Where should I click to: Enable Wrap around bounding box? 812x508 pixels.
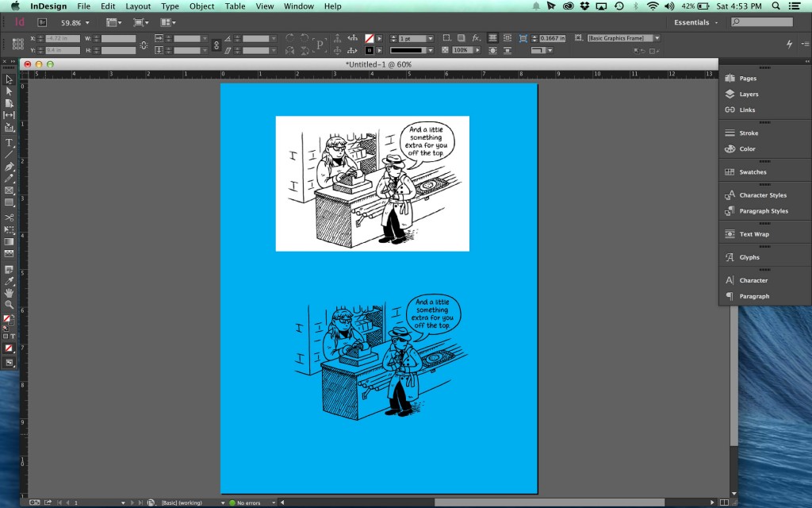pos(507,38)
